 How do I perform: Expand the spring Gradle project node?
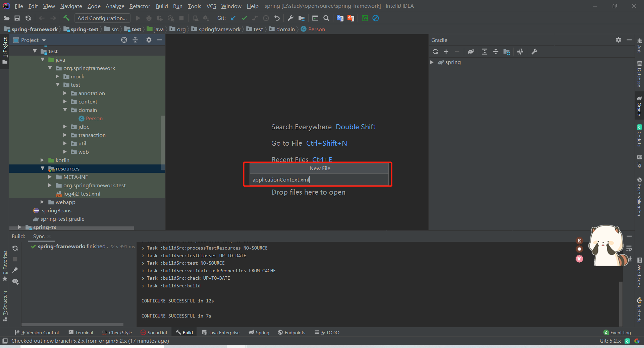432,62
